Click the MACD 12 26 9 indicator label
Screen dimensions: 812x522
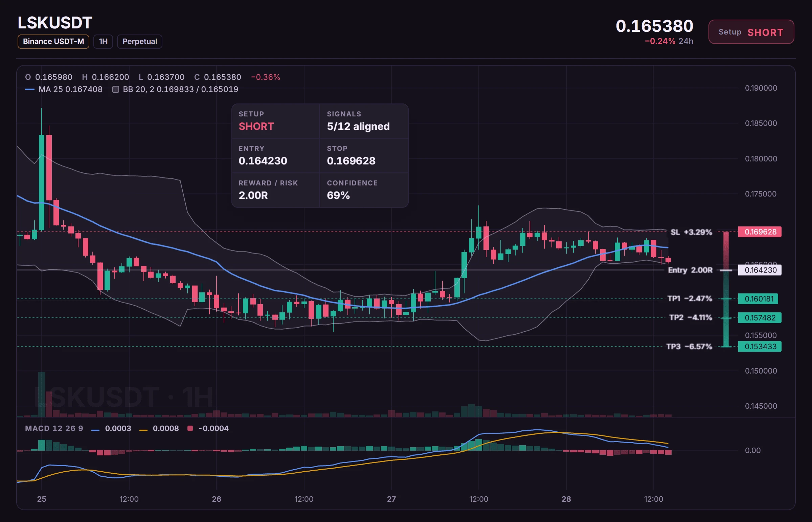click(x=54, y=428)
